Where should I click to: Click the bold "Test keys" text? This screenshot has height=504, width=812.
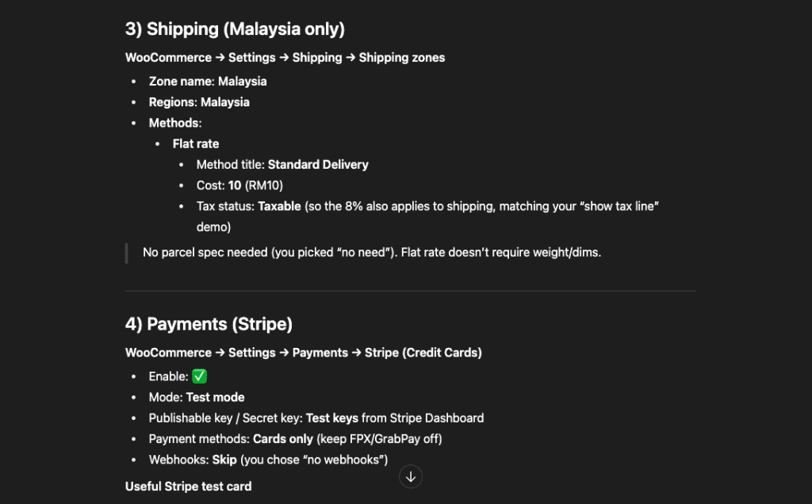(331, 418)
